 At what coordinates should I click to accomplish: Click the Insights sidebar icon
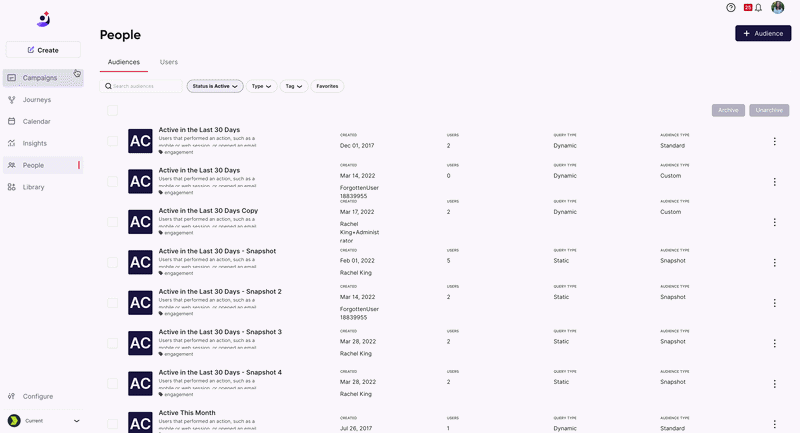[12, 143]
